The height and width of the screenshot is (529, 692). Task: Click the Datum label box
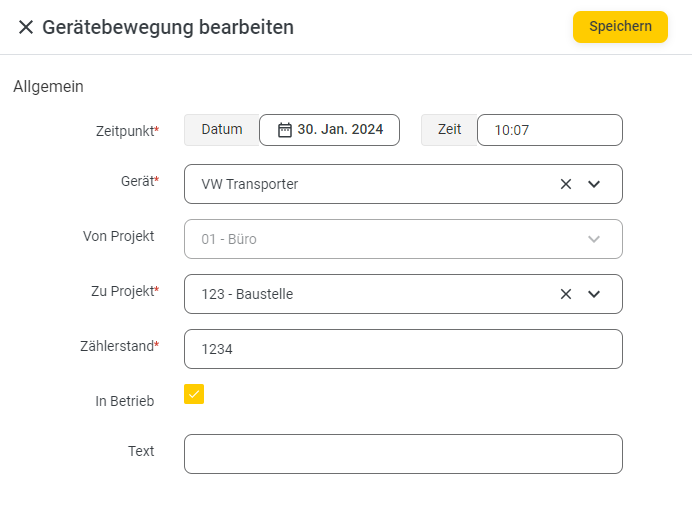pos(222,130)
